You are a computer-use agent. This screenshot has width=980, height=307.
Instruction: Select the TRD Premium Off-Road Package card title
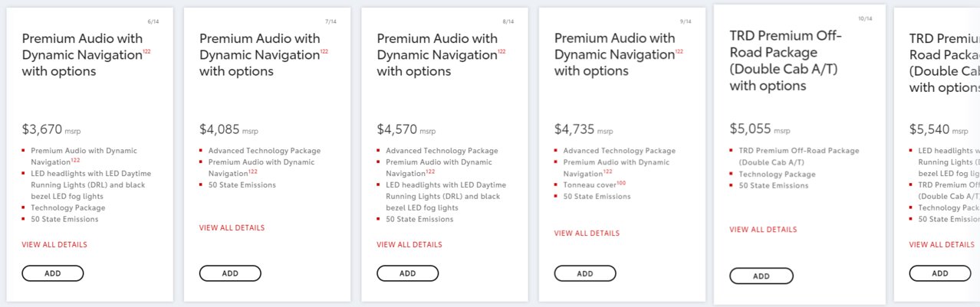coord(786,60)
